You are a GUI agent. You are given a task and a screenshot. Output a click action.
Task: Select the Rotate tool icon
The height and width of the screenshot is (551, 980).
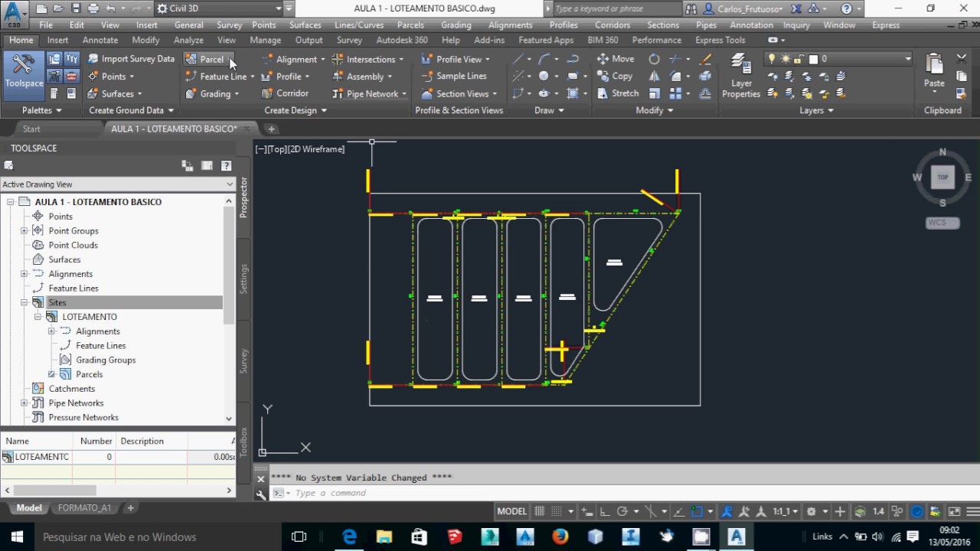[654, 59]
